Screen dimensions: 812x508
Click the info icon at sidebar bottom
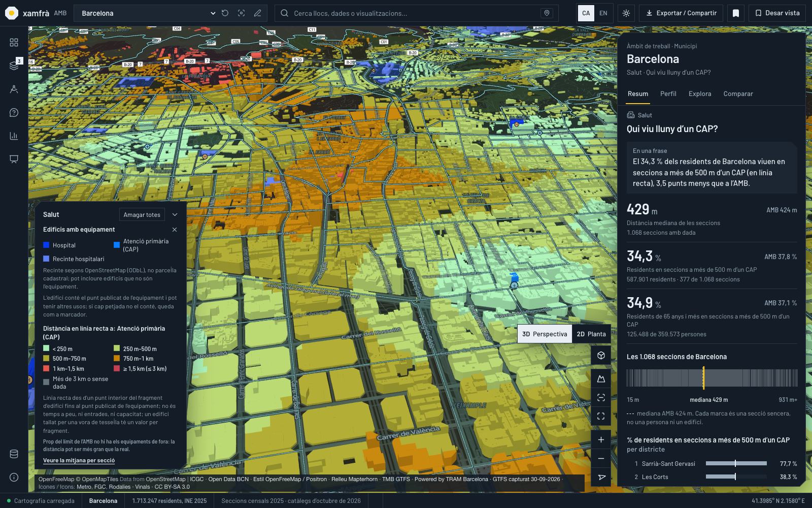(14, 477)
